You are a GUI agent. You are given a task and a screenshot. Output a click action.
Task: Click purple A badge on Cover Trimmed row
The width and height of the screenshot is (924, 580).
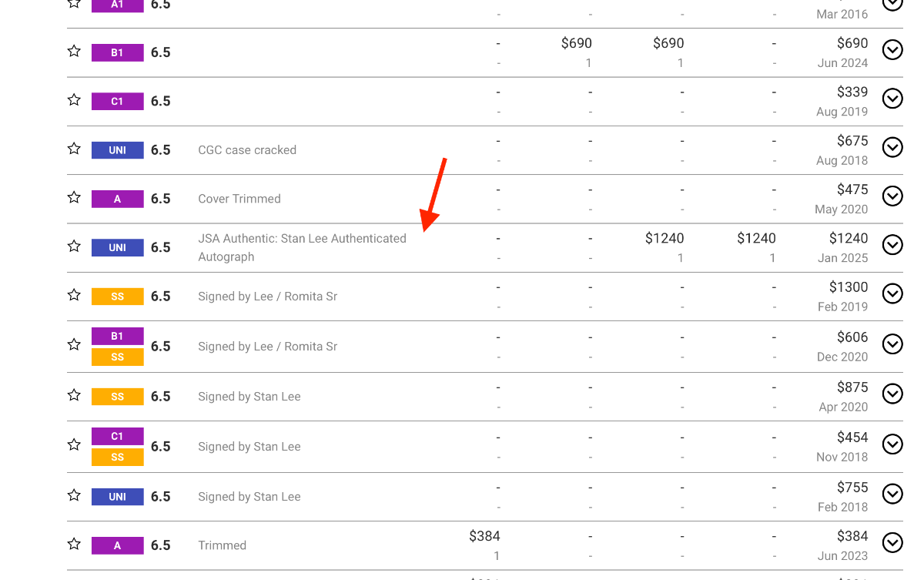(117, 199)
